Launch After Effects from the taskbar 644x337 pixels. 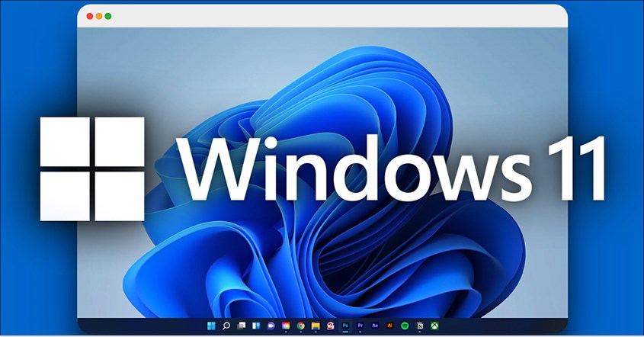pyautogui.click(x=375, y=326)
